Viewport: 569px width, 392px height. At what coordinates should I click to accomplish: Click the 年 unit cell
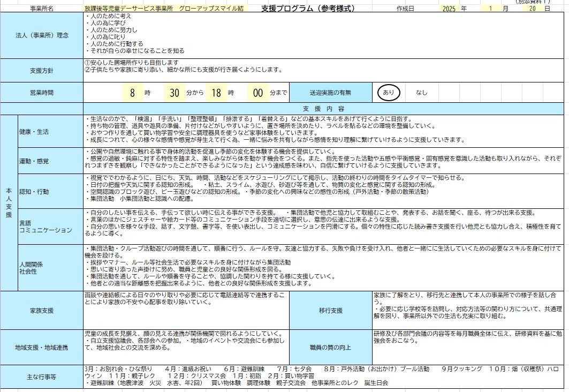point(464,9)
